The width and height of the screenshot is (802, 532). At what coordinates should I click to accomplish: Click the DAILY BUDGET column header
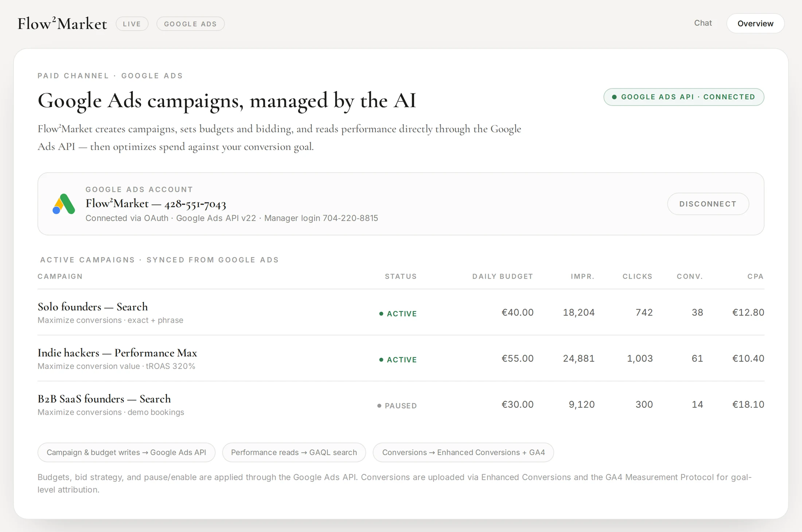(503, 276)
